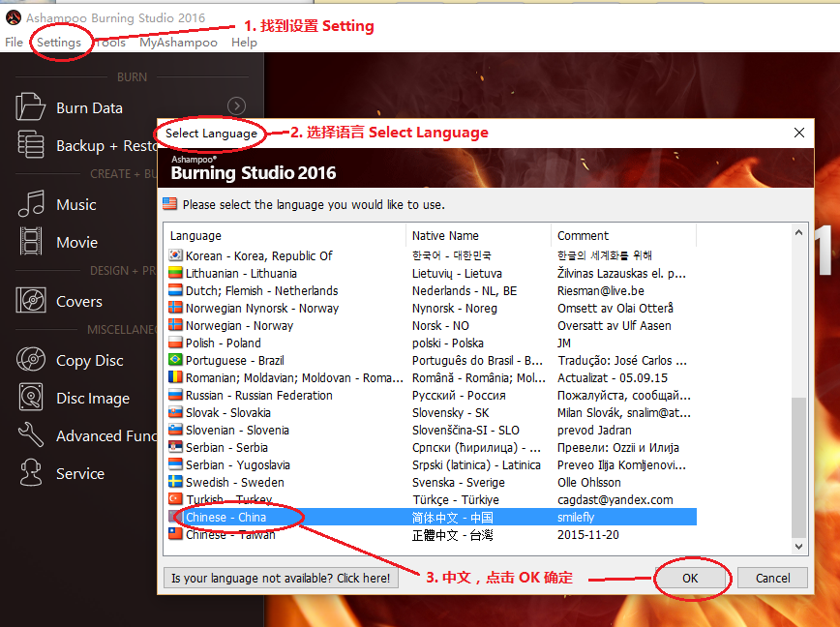Close the Select Language dialog
Screen dimensions: 840x627
pyautogui.click(x=798, y=133)
